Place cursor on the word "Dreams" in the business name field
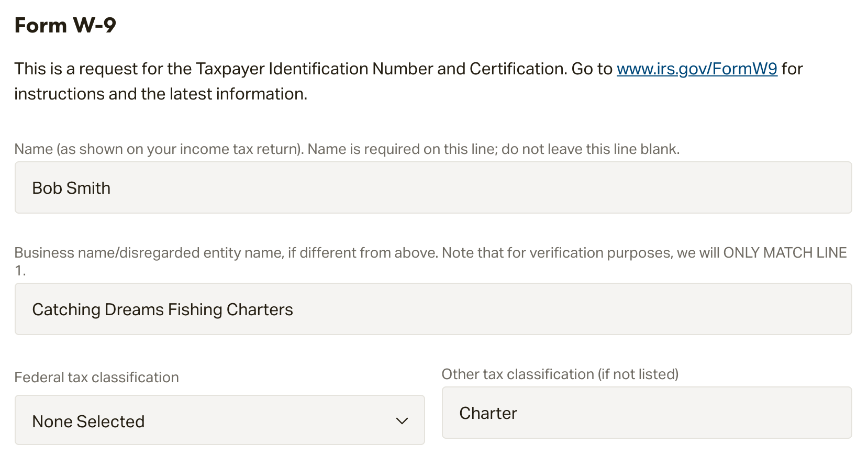Image resolution: width=868 pixels, height=466 pixels. 135,309
